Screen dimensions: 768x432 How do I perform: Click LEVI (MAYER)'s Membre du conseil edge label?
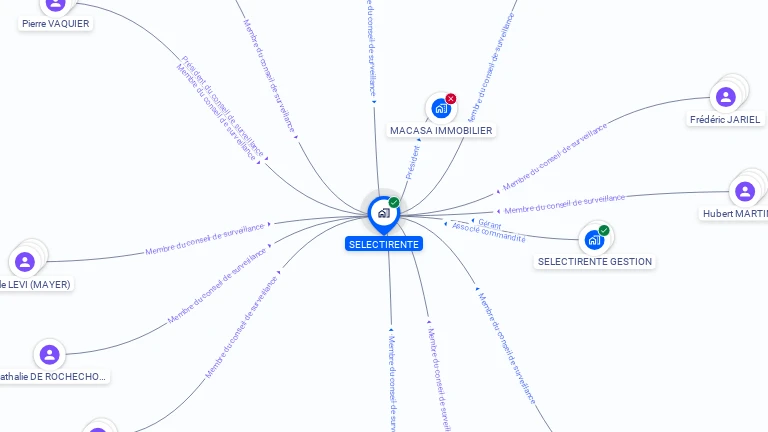(205, 239)
